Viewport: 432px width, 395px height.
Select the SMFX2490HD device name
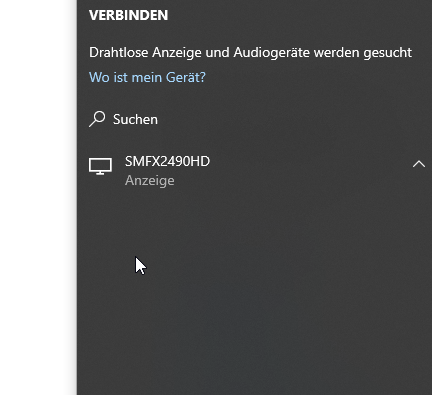click(167, 161)
